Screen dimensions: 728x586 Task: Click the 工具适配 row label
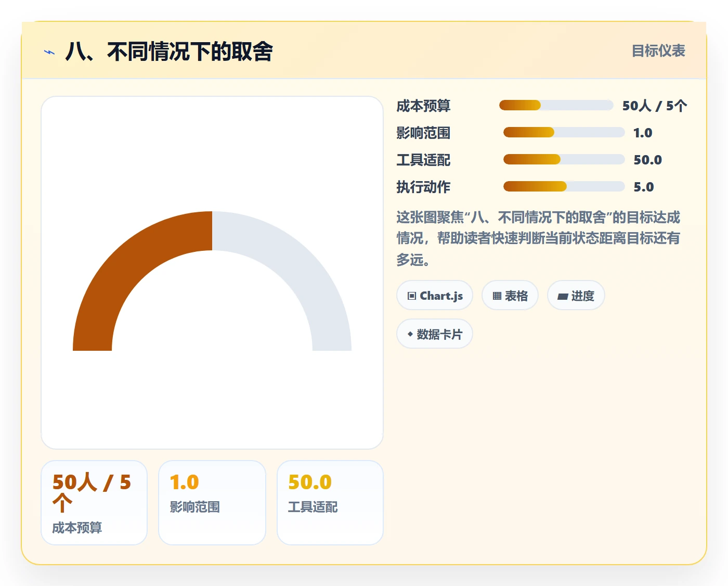[x=423, y=160]
